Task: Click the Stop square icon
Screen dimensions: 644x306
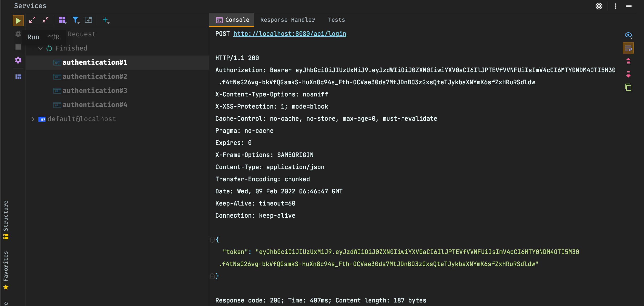Action: (18, 47)
